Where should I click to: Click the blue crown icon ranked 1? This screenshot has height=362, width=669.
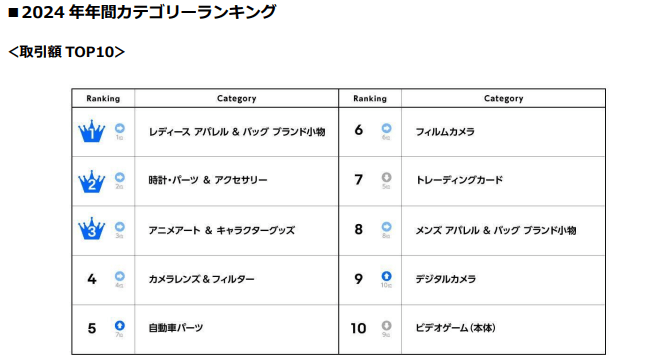[92, 131]
